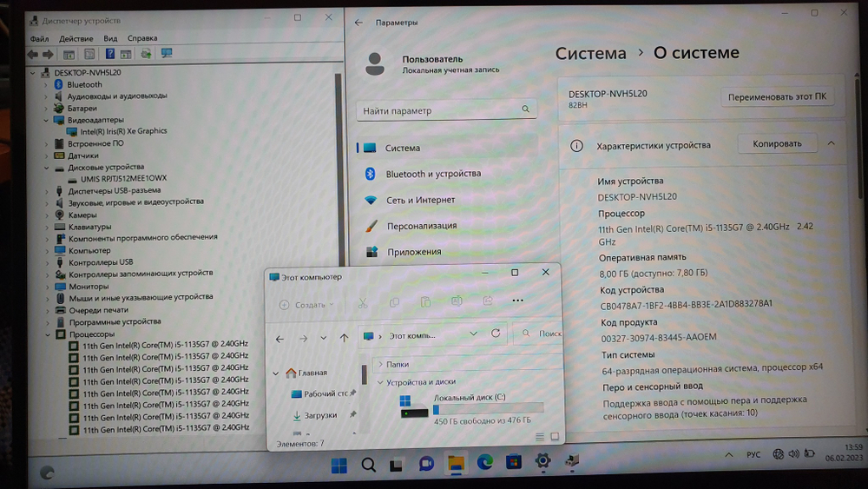868x489 pixels.
Task: Collapse the Процессоры category
Action: [x=48, y=334]
